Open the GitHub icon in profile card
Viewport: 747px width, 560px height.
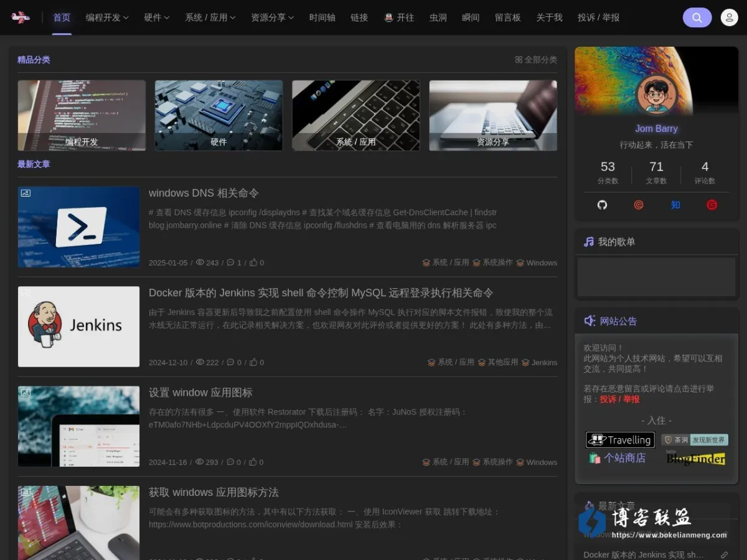tap(602, 205)
